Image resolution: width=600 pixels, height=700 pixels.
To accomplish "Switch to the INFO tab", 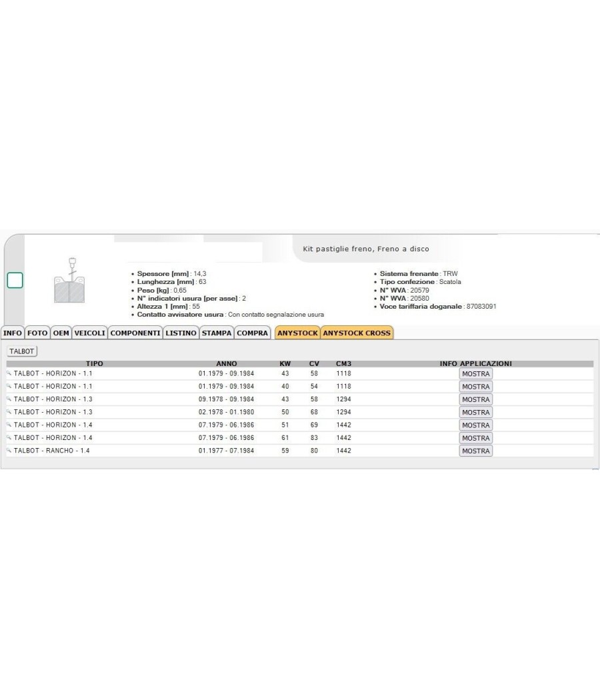I will [13, 333].
